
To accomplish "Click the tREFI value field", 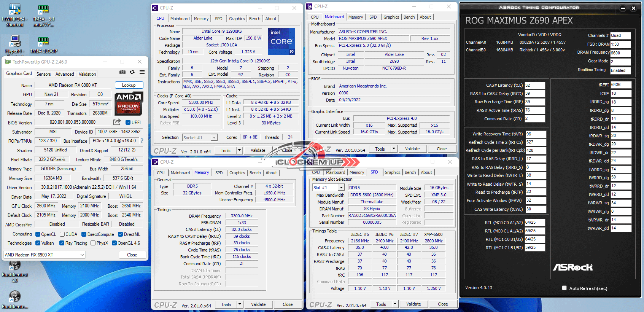I will pos(621,85).
